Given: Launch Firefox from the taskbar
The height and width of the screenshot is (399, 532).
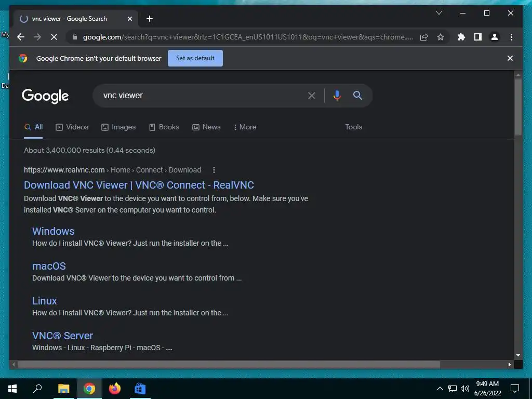Looking at the screenshot, I should point(115,389).
